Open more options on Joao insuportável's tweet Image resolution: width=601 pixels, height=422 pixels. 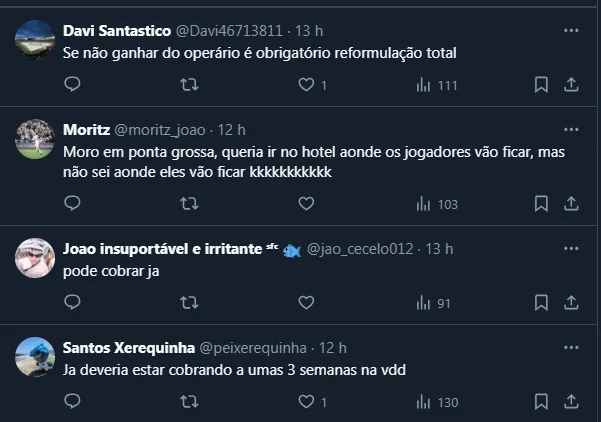click(x=571, y=248)
